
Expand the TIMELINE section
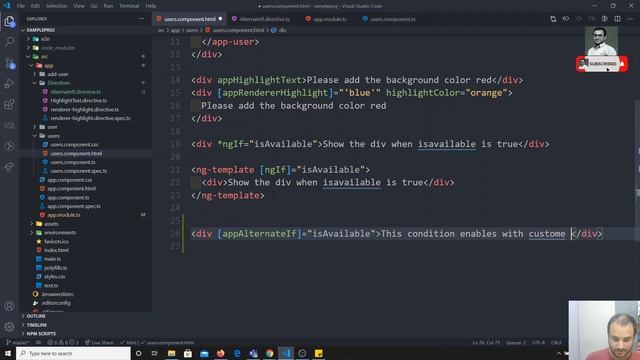click(x=36, y=325)
